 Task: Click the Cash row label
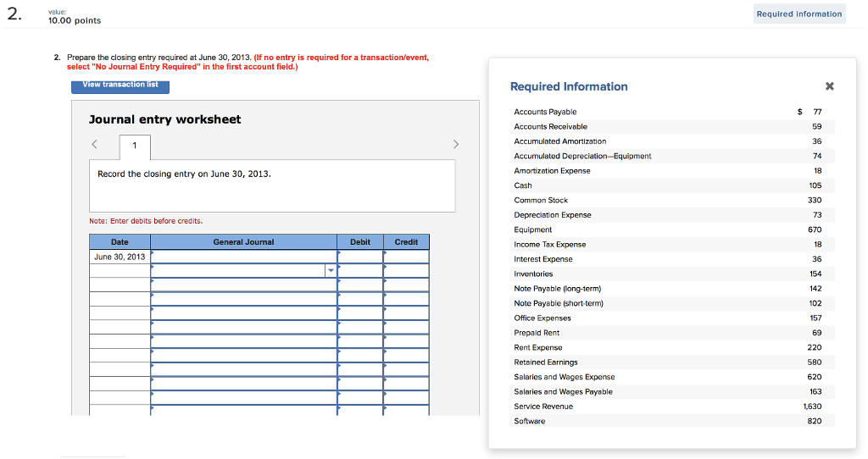tap(523, 185)
